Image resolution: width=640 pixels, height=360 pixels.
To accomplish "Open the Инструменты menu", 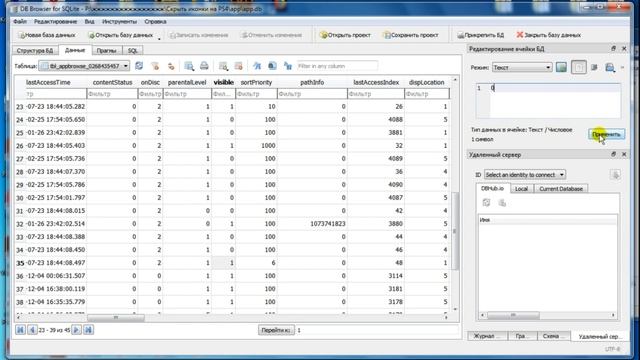I will tap(119, 22).
